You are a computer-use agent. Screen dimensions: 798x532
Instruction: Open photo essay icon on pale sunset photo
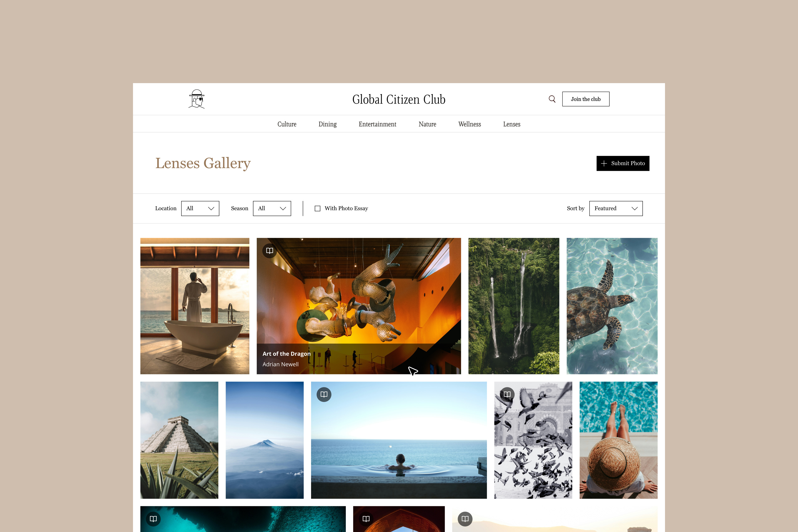465,519
